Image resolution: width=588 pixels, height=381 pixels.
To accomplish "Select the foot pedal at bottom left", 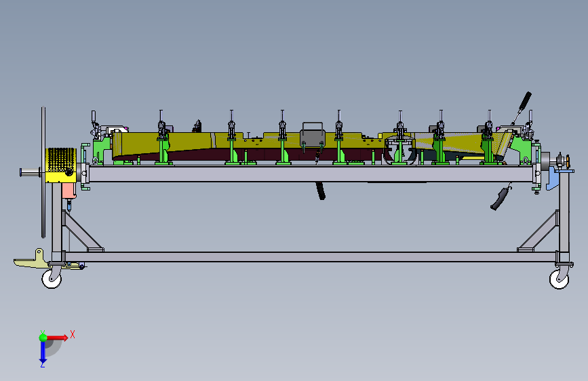I will (31, 260).
